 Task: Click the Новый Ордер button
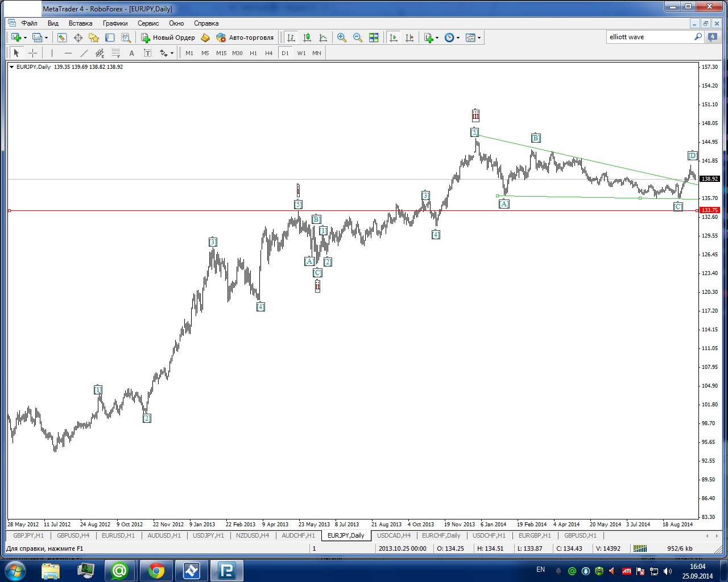coord(168,38)
